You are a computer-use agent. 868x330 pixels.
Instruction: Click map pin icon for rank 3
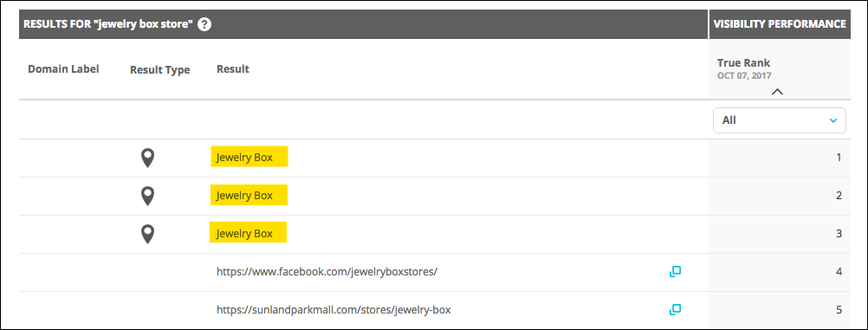click(147, 234)
